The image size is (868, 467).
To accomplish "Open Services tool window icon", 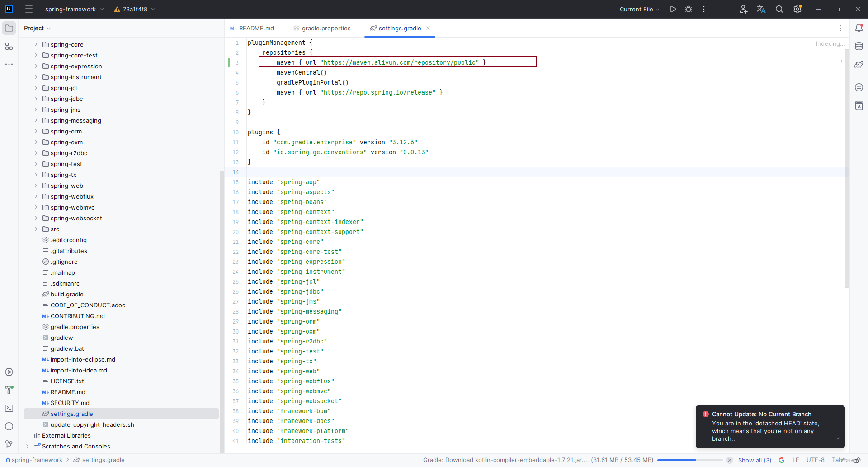I will click(x=9, y=372).
